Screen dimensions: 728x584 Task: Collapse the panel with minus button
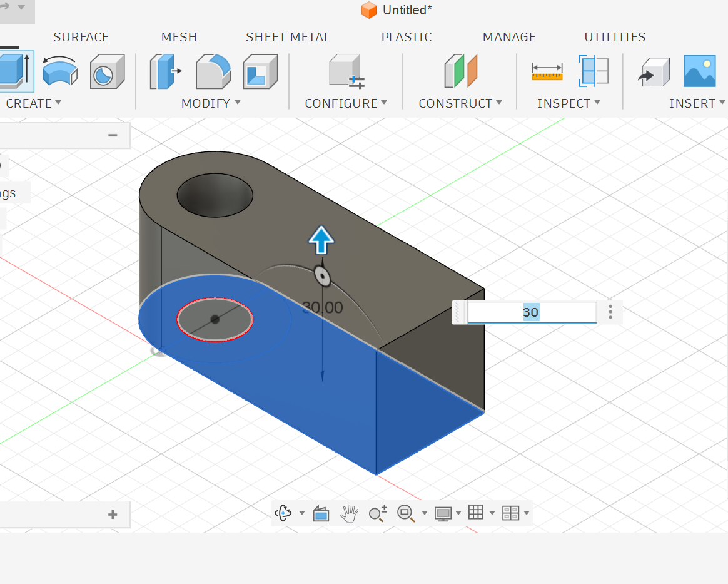coord(113,135)
